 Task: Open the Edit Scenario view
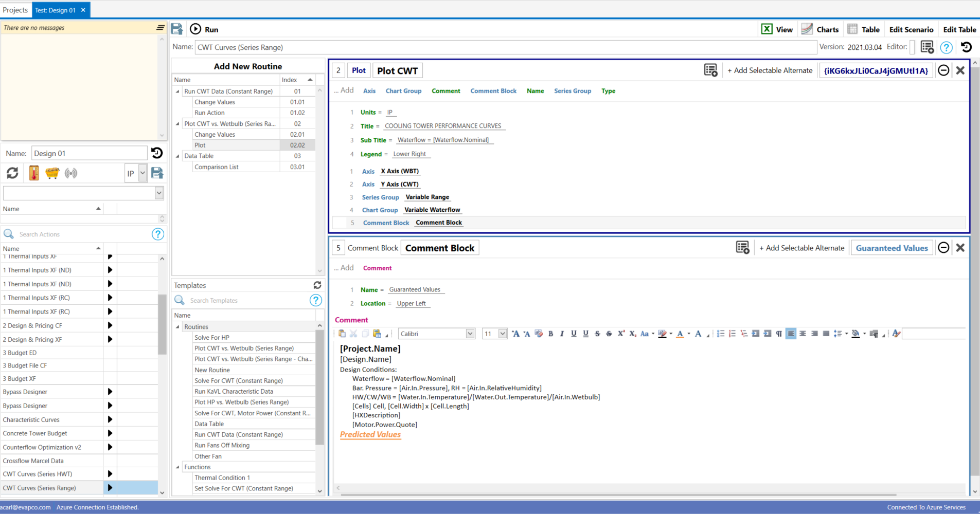point(911,29)
